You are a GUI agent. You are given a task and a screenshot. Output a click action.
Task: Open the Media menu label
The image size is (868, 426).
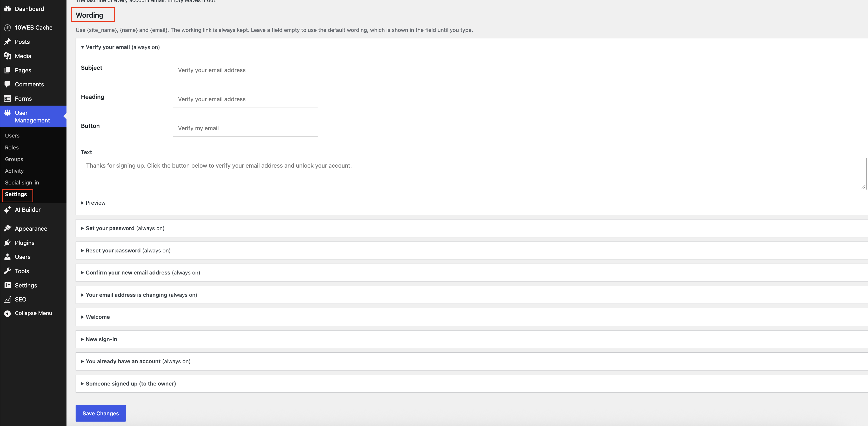(x=23, y=56)
